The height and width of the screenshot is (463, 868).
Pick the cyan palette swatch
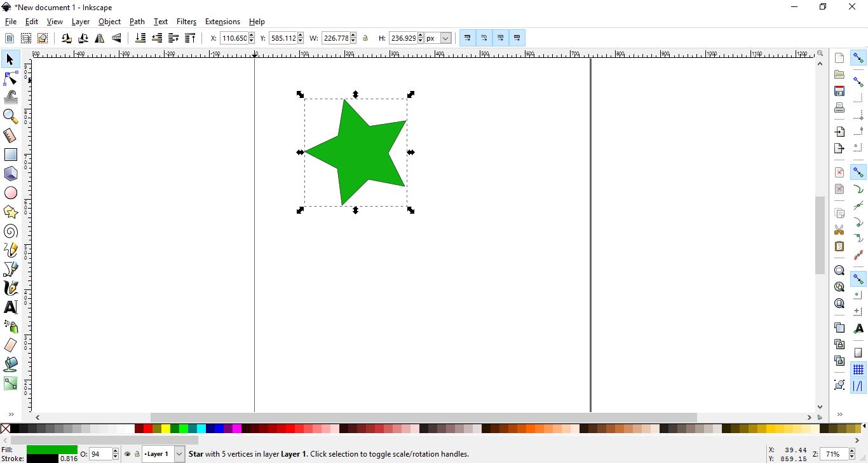coord(201,429)
